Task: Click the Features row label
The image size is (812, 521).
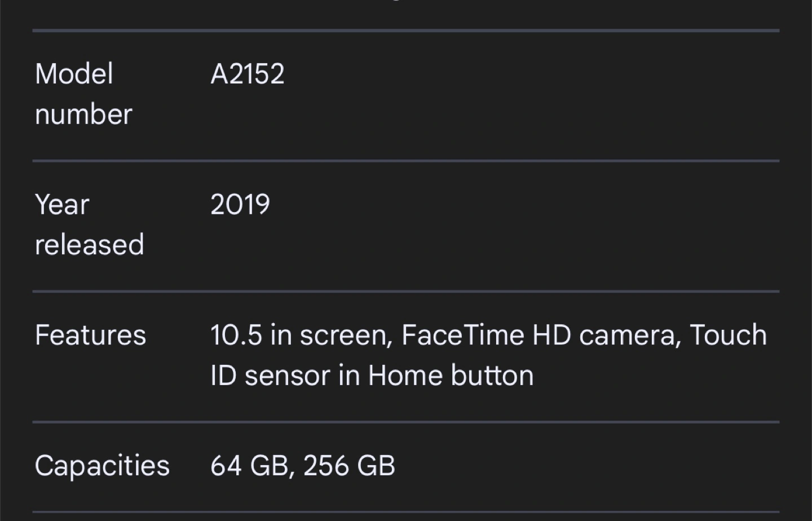Action: tap(90, 335)
